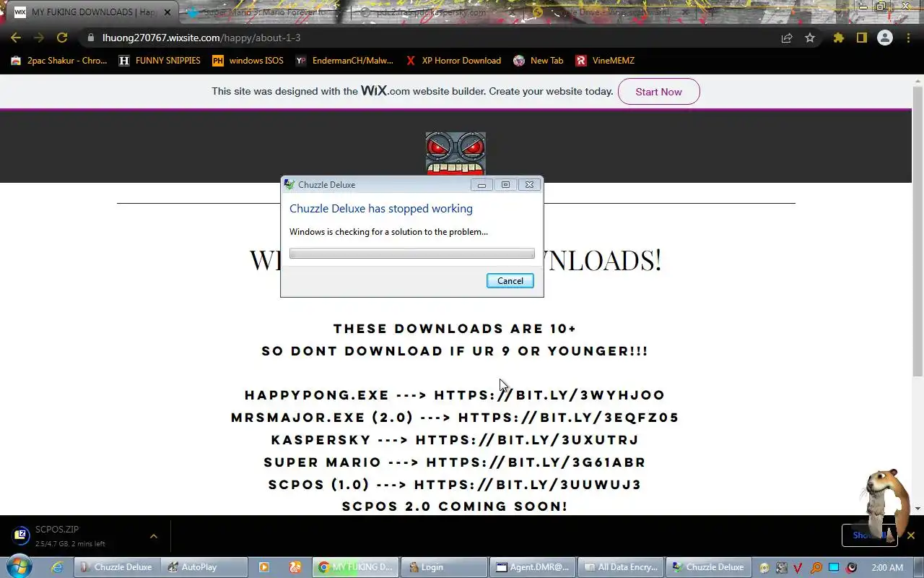924x578 pixels.
Task: Close the MY FUKING DOWNLOADS tab
Action: click(x=167, y=12)
